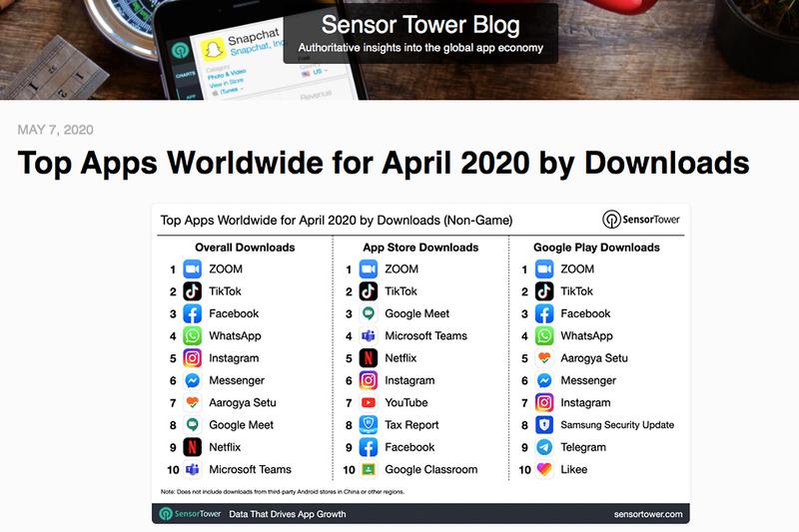799x532 pixels.
Task: Click the ZOOM icon in Google Play Downloads
Action: click(544, 268)
